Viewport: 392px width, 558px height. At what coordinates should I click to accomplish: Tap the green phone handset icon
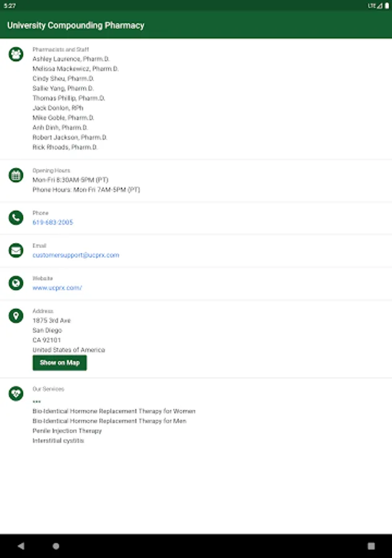click(16, 218)
